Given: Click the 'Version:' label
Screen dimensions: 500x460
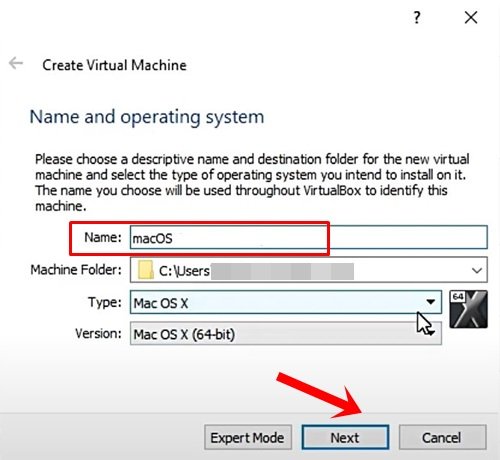Looking at the screenshot, I should click(98, 333).
